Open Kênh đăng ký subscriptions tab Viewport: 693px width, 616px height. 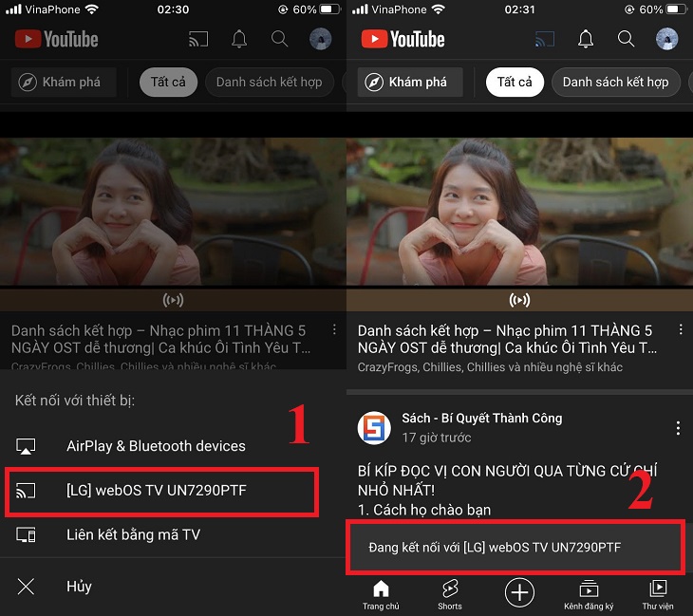coord(589,594)
